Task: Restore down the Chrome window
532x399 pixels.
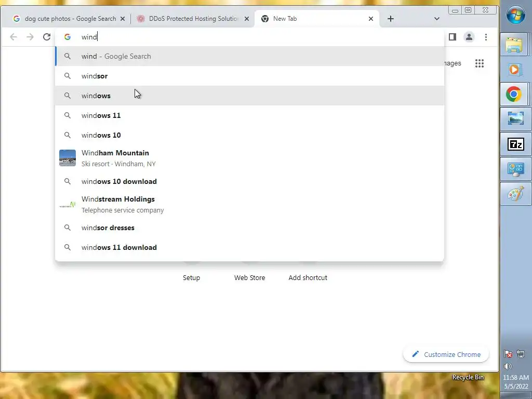Action: (x=468, y=10)
